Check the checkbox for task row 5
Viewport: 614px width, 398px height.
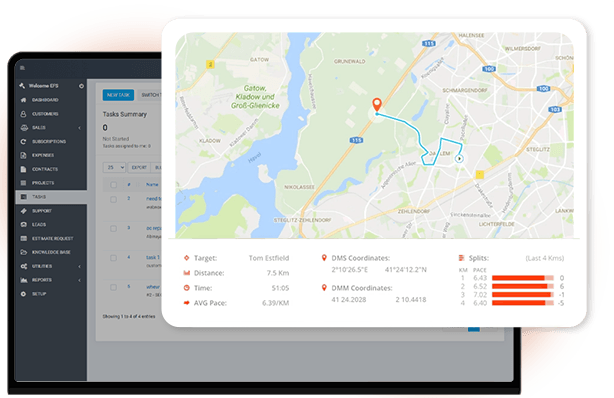click(113, 287)
